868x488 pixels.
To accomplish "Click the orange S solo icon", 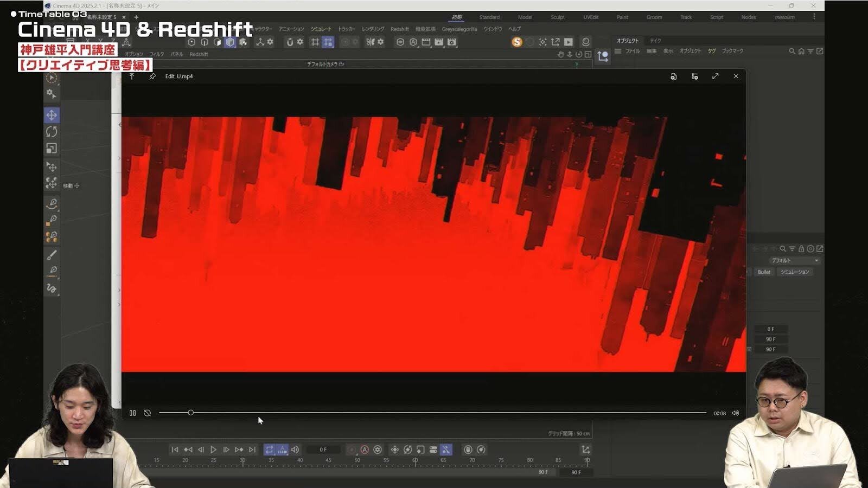I will point(516,42).
